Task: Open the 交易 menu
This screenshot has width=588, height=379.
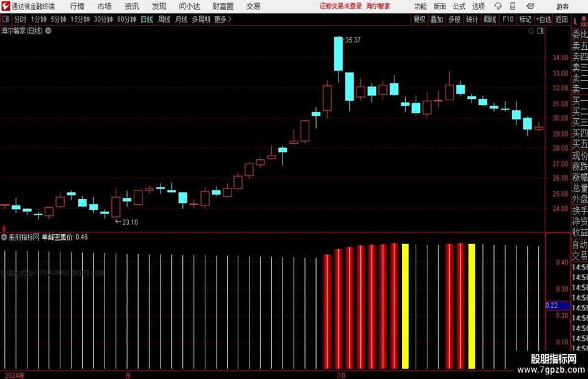Action: point(253,6)
